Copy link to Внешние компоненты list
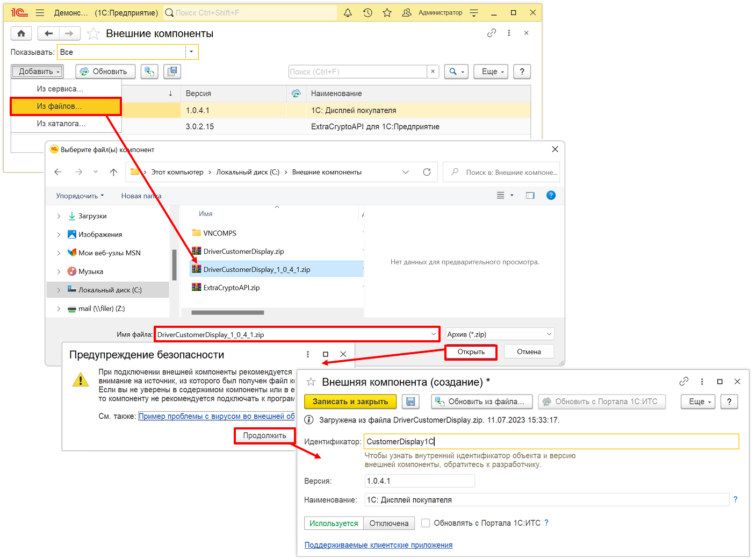Image resolution: width=756 pixels, height=559 pixels. click(x=492, y=33)
